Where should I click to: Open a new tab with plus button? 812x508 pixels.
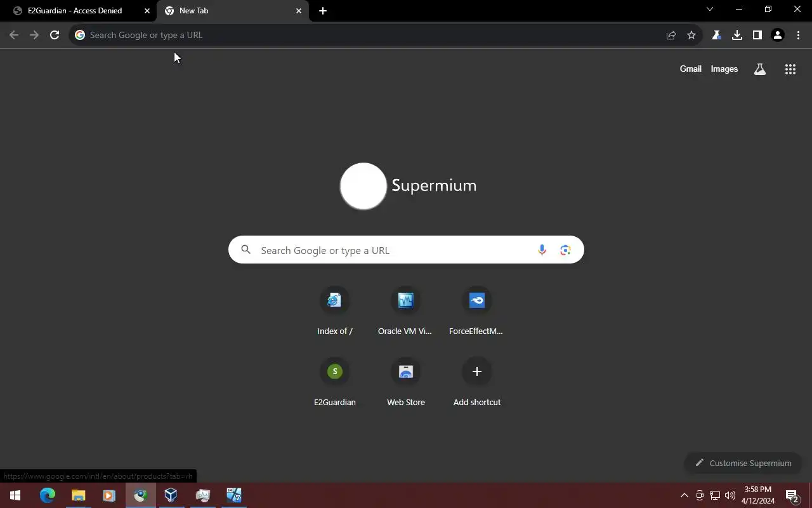point(323,11)
